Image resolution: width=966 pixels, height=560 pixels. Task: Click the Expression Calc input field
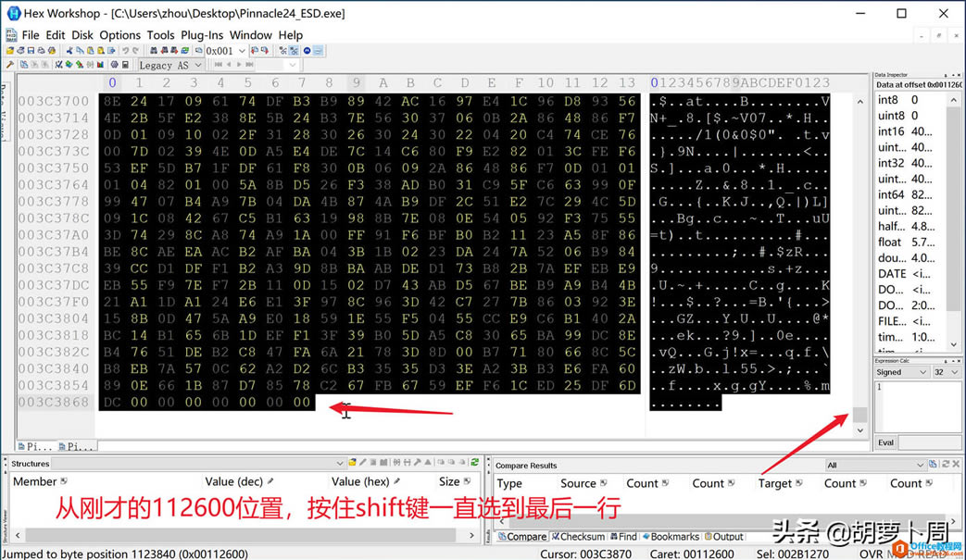pos(917,406)
